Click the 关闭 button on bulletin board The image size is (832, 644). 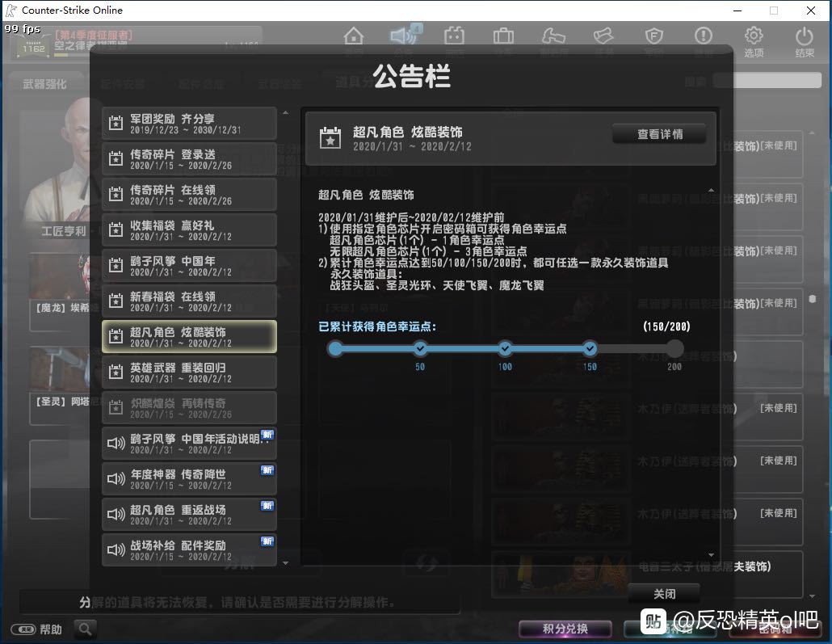click(x=664, y=594)
